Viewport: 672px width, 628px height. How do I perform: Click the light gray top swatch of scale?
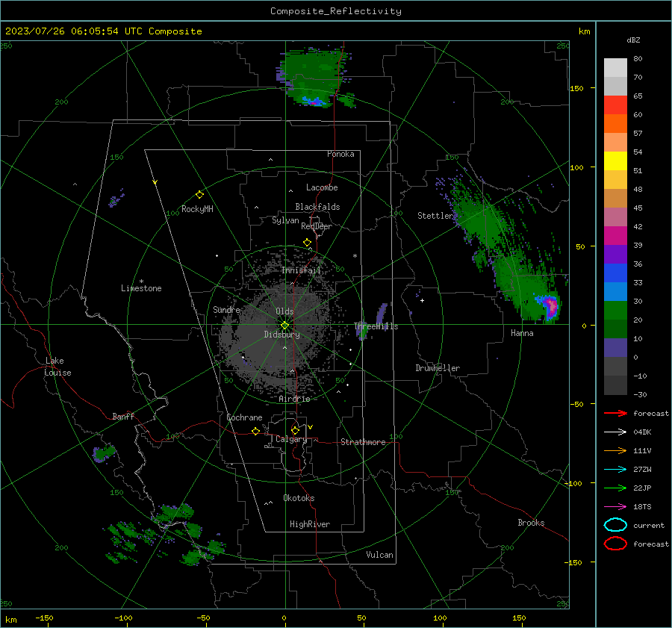pyautogui.click(x=615, y=67)
